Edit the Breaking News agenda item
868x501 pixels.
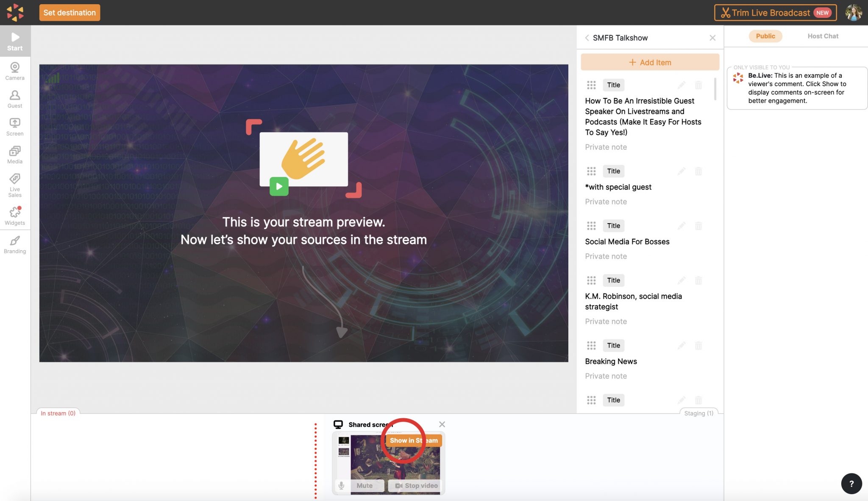tap(681, 345)
